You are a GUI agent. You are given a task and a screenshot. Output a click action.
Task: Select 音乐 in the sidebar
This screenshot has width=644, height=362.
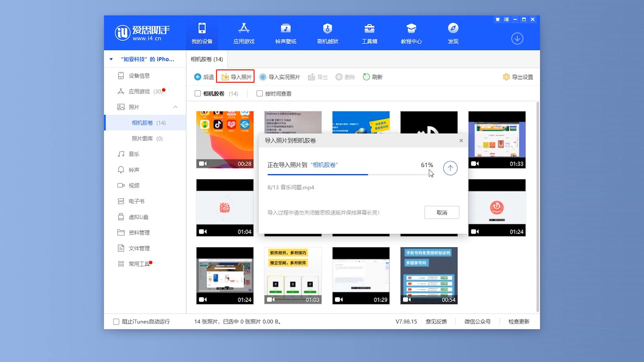click(133, 154)
